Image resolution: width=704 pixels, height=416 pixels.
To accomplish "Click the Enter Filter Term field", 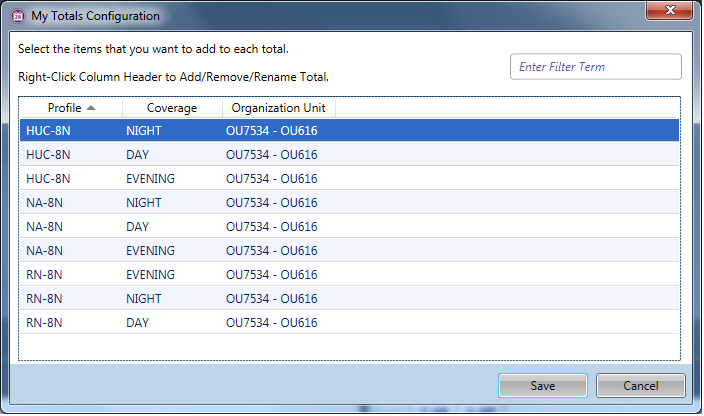I will coord(596,67).
